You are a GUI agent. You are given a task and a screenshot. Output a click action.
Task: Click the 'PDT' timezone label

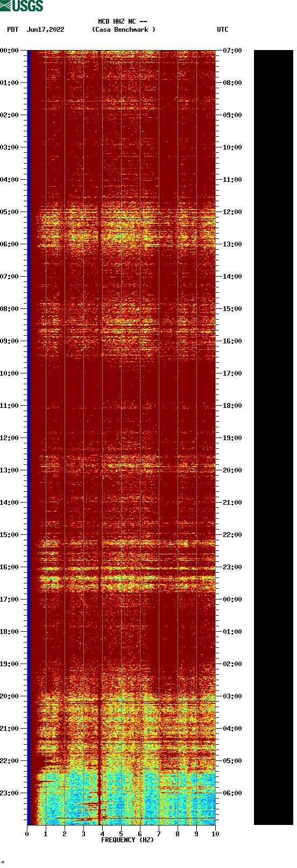click(x=13, y=30)
